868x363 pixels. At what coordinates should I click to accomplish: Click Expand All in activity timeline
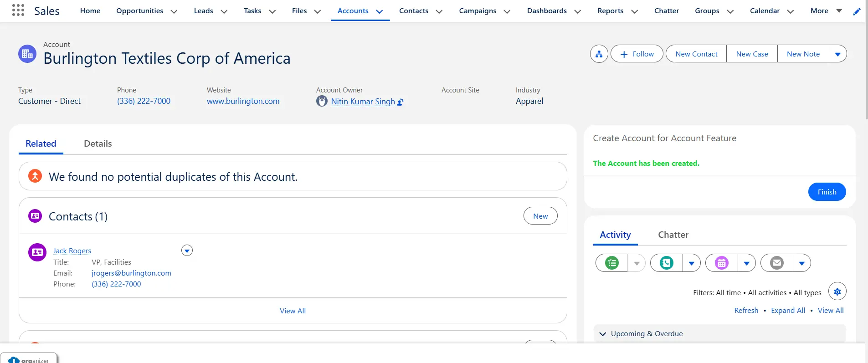click(788, 310)
